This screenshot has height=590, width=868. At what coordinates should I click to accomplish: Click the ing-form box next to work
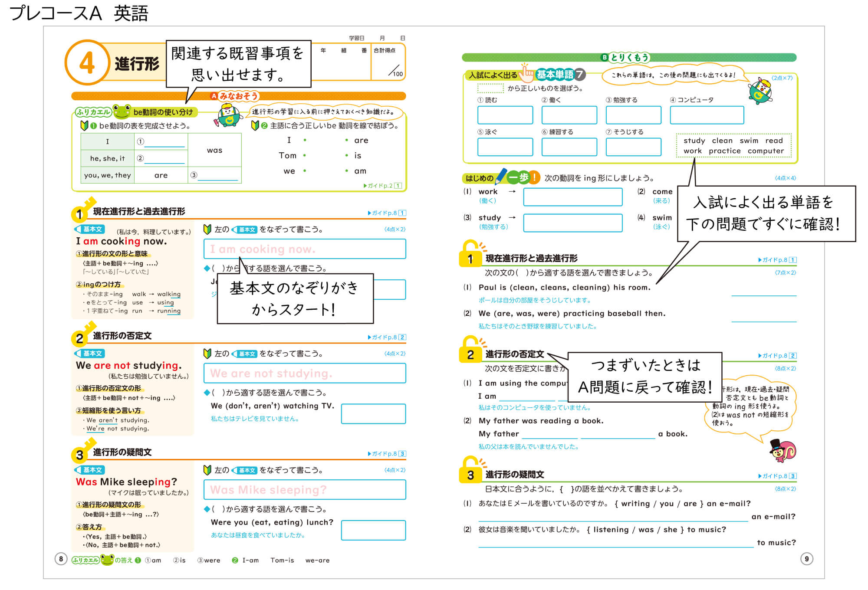[573, 197]
